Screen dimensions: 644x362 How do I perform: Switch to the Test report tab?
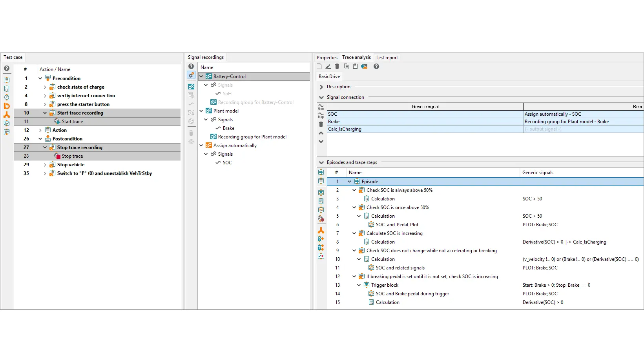click(387, 58)
